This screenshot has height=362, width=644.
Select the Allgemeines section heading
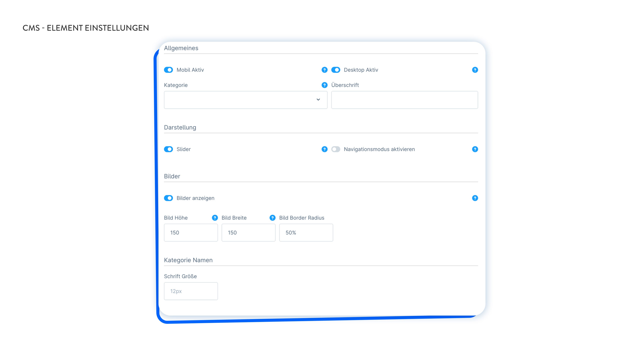click(181, 48)
